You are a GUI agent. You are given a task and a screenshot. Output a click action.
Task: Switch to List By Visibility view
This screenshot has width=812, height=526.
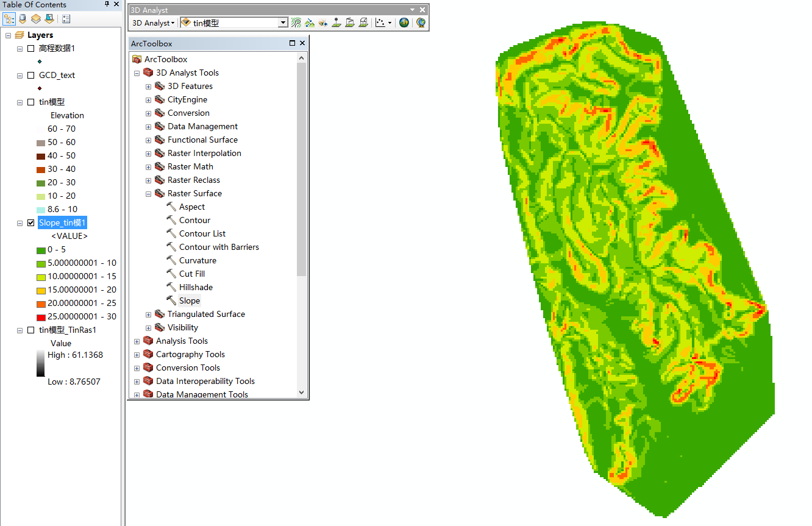coord(36,18)
